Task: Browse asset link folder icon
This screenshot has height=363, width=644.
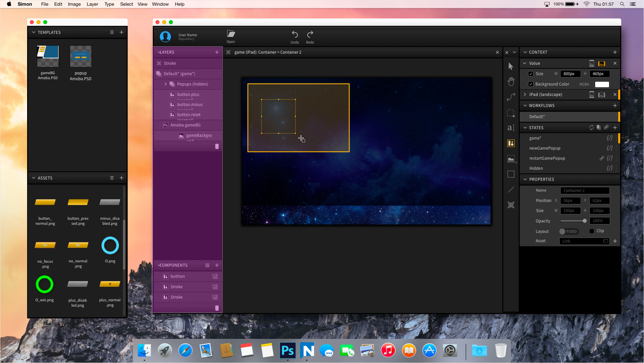Action: (x=605, y=241)
